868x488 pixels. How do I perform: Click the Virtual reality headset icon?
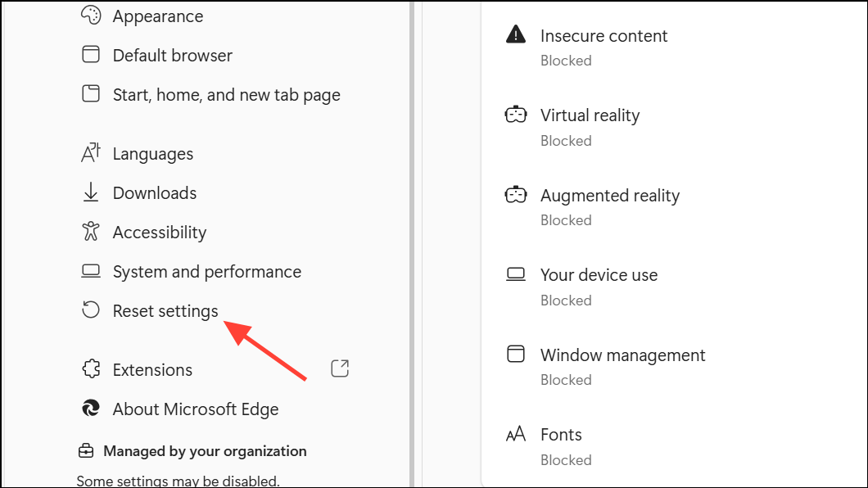point(515,115)
